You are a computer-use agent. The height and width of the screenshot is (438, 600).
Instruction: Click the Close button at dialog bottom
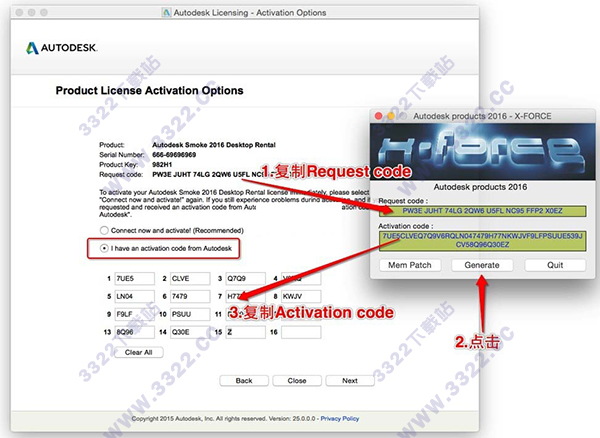click(x=297, y=381)
